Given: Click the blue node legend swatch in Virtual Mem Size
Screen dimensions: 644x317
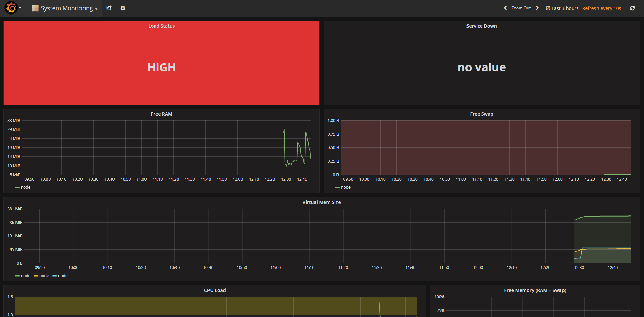Looking at the screenshot, I should 55,276.
